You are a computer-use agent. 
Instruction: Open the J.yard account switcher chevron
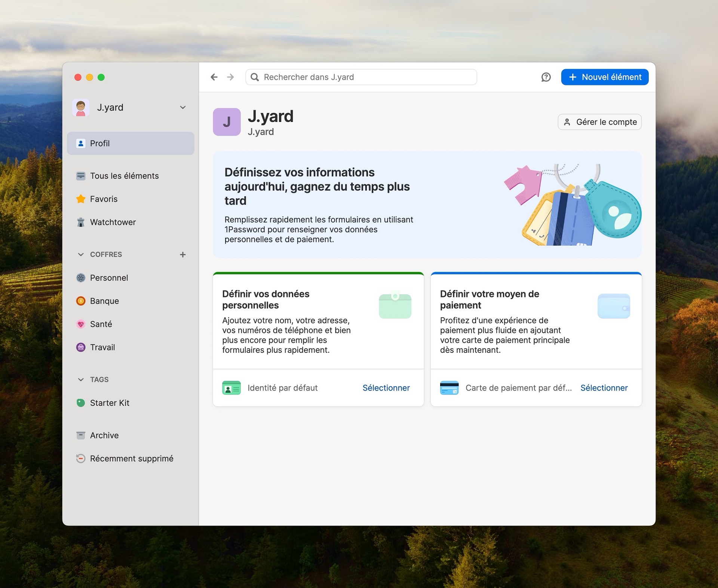(x=183, y=108)
